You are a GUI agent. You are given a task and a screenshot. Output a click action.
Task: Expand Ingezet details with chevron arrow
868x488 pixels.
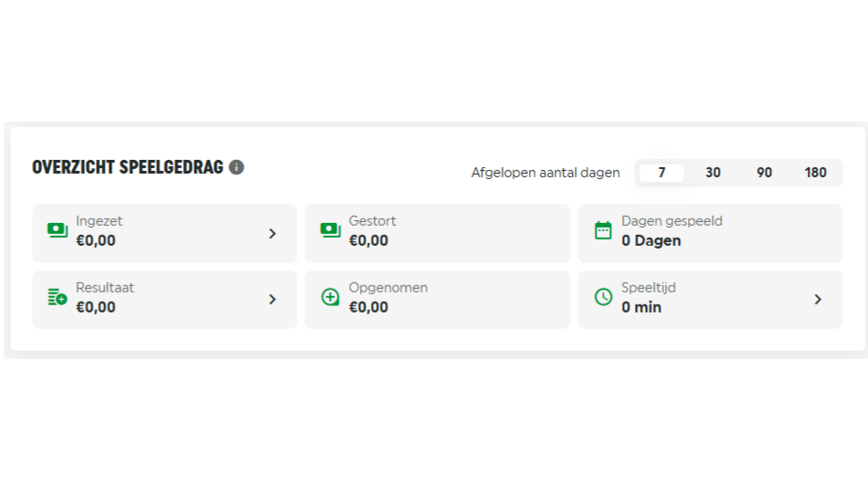pos(272,233)
